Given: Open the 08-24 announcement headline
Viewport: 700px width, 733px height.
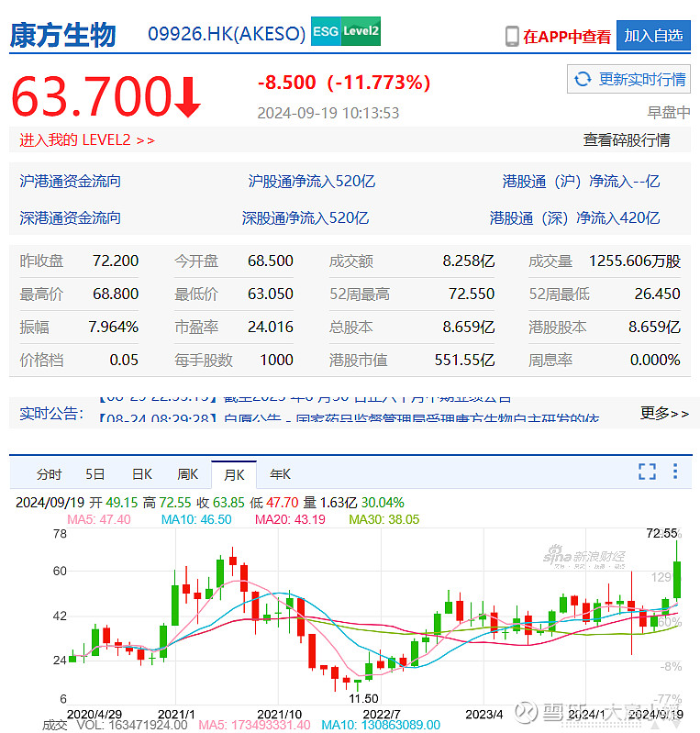Looking at the screenshot, I should [350, 418].
